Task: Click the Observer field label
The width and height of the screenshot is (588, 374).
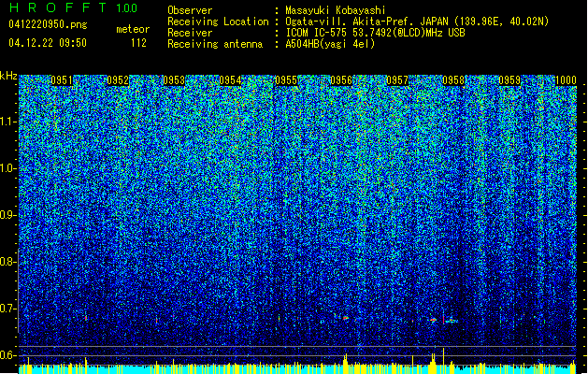Action: [190, 10]
